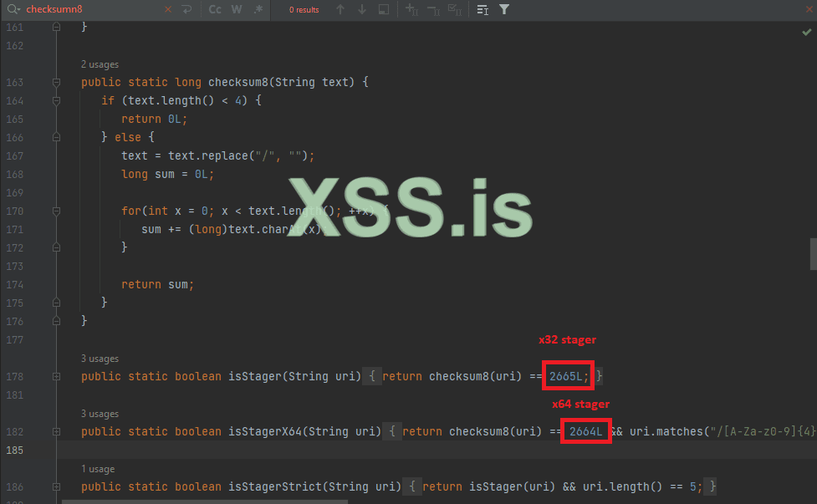This screenshot has height=504, width=817.
Task: Click the '0 results' search count
Action: click(x=304, y=9)
